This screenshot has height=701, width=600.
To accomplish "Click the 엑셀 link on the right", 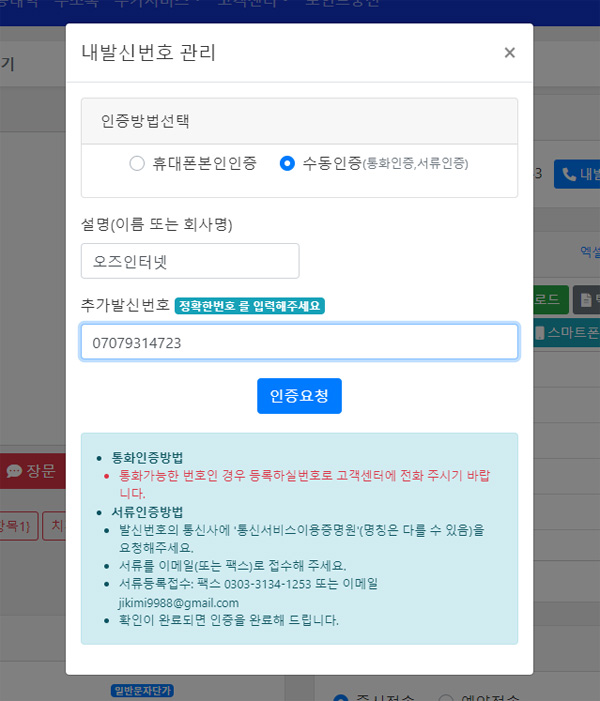I will point(588,252).
